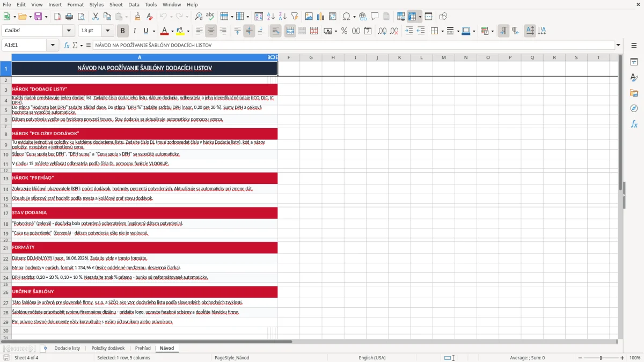Select the Clone Formatting paintbrush
Viewport: 644px width, 362px height.
pos(137,17)
